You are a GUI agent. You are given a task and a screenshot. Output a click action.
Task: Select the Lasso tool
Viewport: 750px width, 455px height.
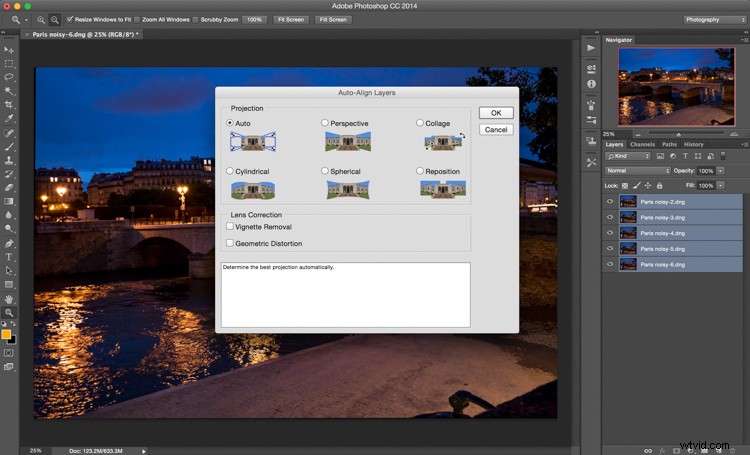click(9, 77)
